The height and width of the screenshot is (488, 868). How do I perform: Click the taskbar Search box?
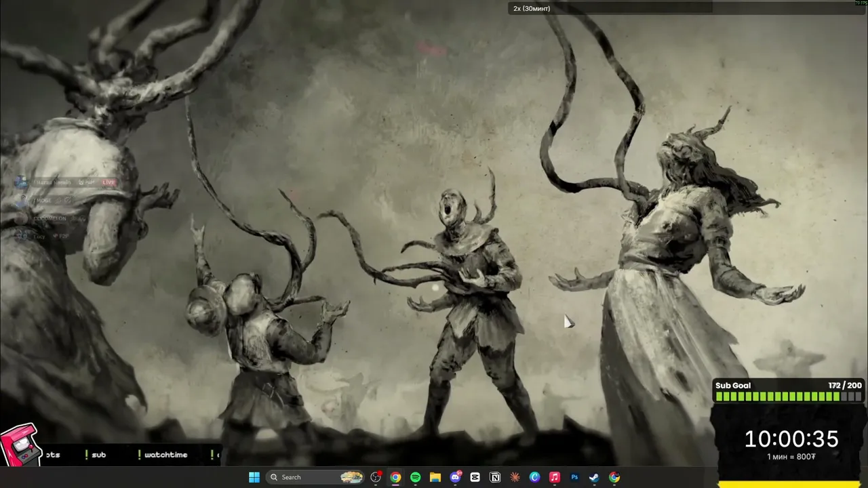(316, 477)
